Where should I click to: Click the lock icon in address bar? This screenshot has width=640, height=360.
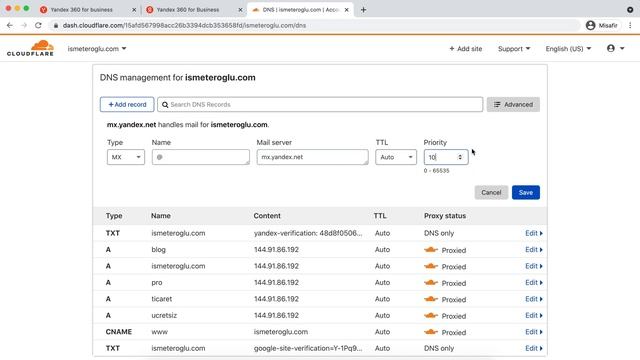pyautogui.click(x=56, y=25)
